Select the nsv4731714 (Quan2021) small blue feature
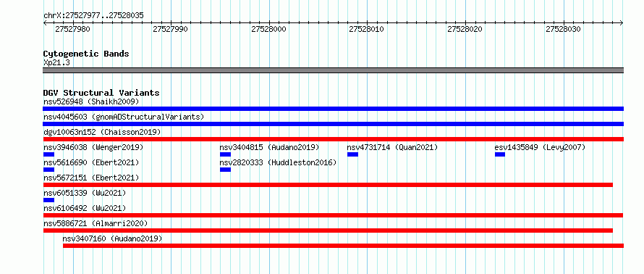 tap(352, 154)
